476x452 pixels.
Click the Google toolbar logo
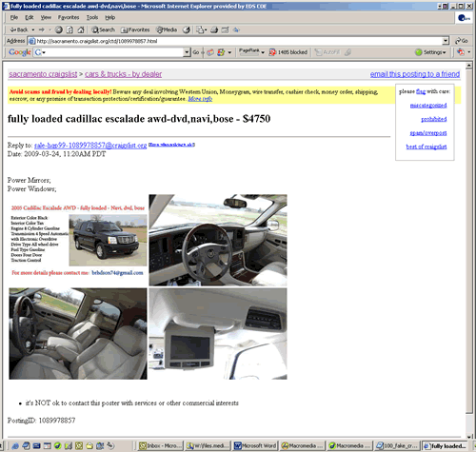(20, 52)
